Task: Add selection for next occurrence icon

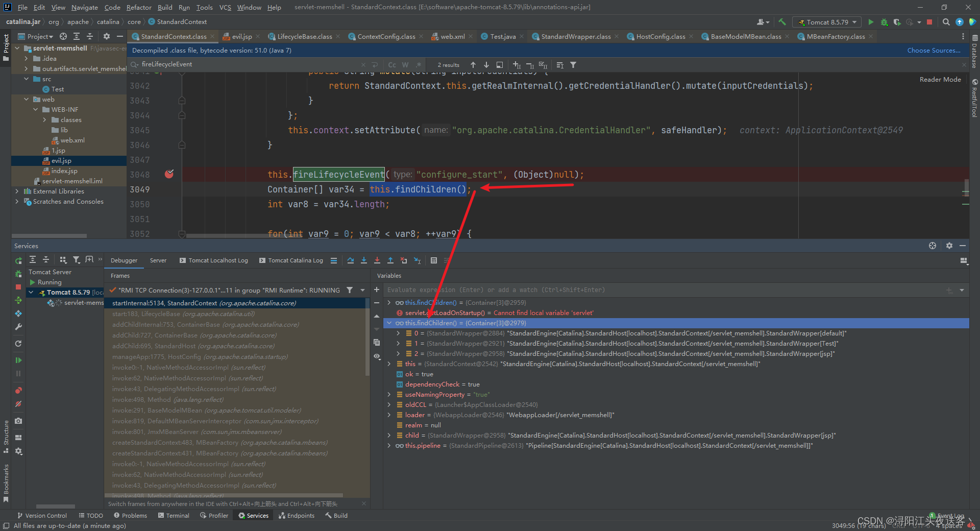Action: [517, 65]
